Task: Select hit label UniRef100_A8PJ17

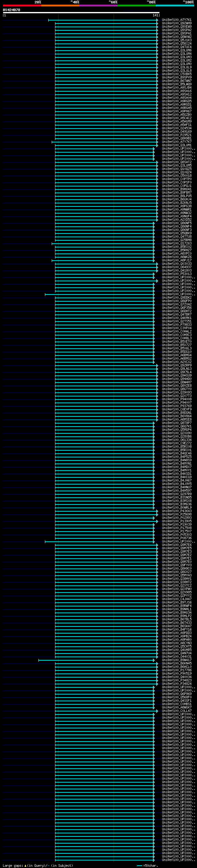Action: [x=176, y=260]
